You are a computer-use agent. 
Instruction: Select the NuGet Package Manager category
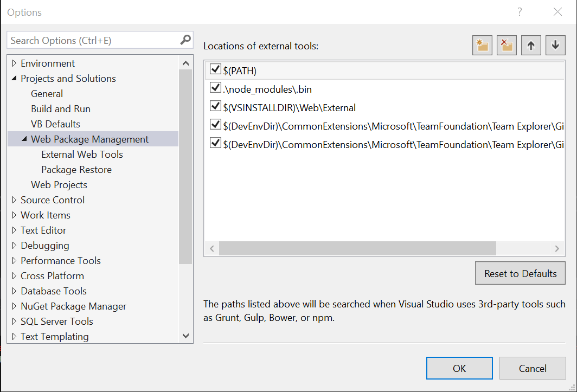(x=74, y=306)
